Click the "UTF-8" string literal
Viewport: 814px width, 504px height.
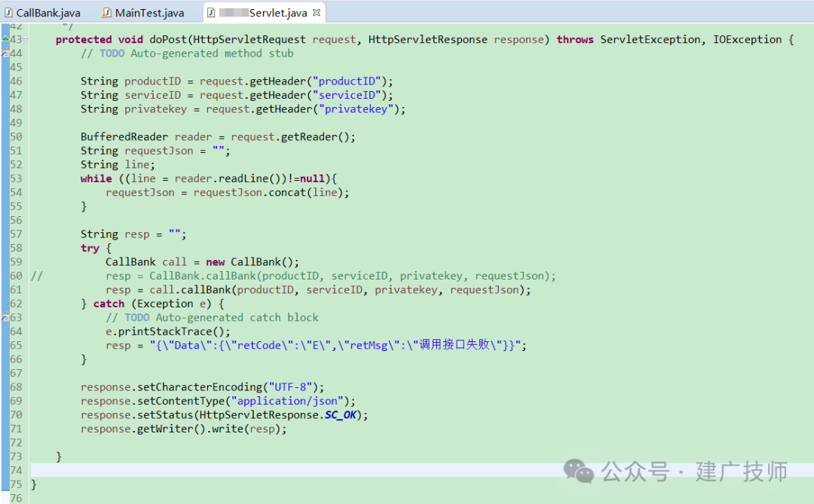point(290,387)
